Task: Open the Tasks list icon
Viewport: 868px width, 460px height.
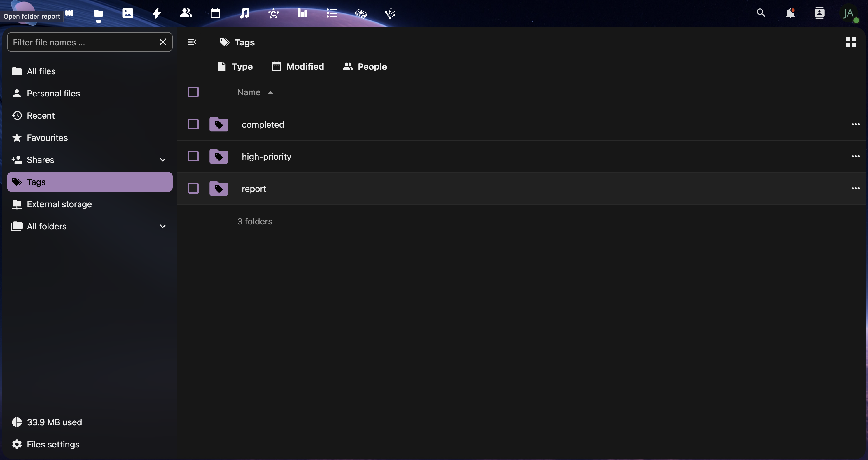Action: coord(332,13)
